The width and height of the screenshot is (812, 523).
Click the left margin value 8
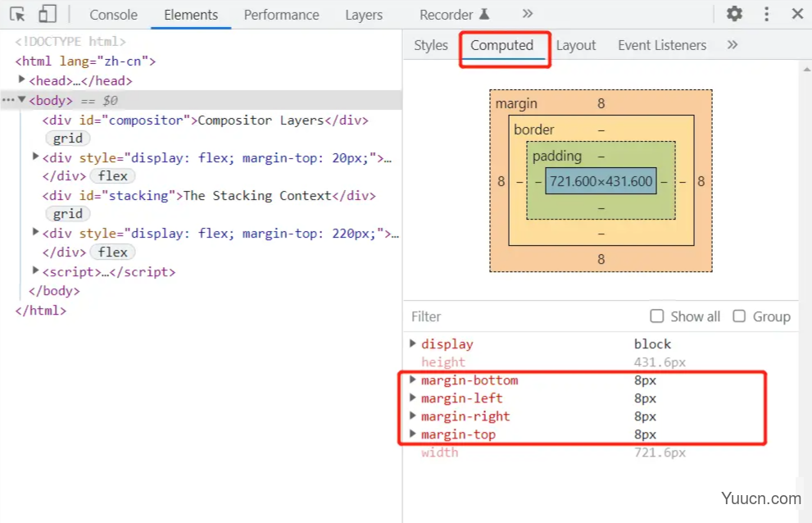(501, 181)
